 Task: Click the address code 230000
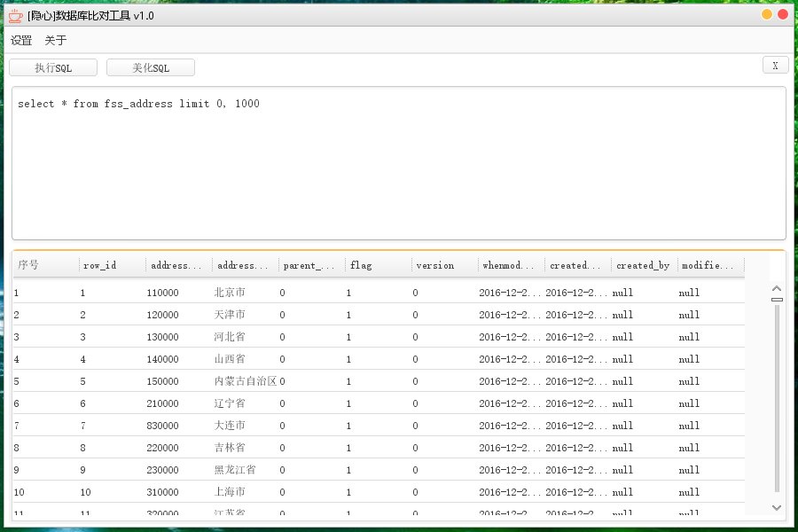pyautogui.click(x=163, y=470)
